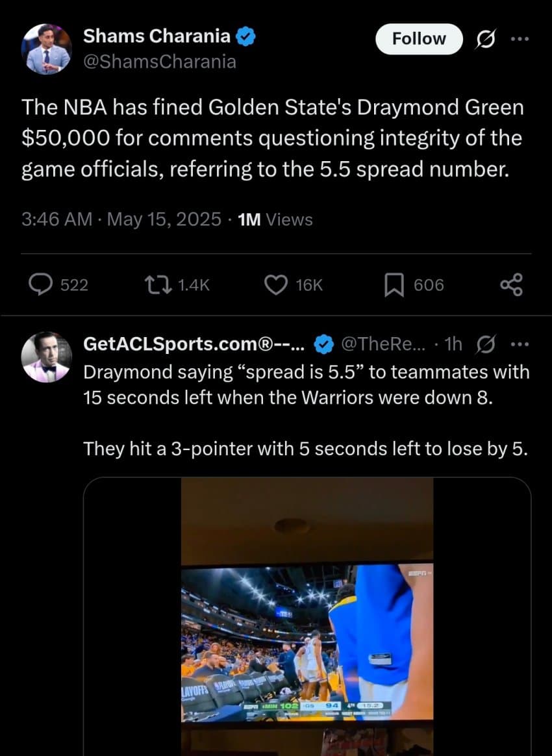The height and width of the screenshot is (756, 552).
Task: Click the reply's verified badge
Action: click(323, 345)
